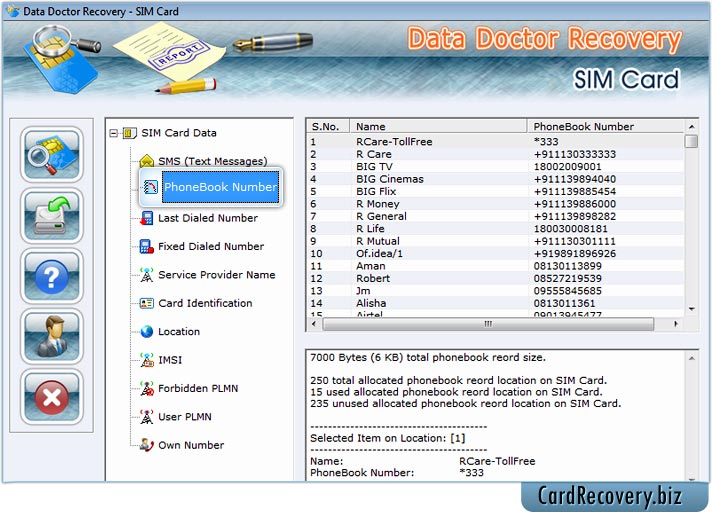712x512 pixels.
Task: Select PhoneBook Number tree item label
Action: pyautogui.click(x=220, y=187)
